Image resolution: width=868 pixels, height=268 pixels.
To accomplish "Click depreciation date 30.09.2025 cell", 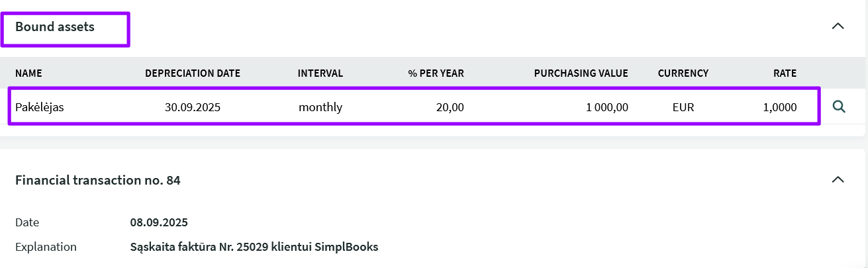I will tap(193, 107).
